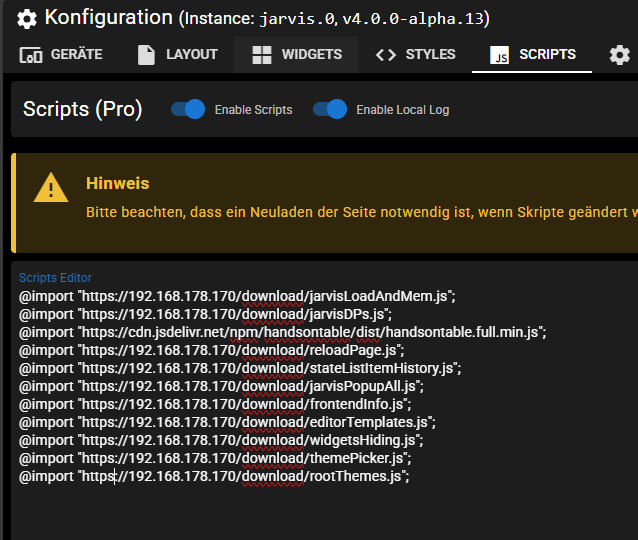Open the Styles tab
This screenshot has width=638, height=540.
[x=430, y=55]
